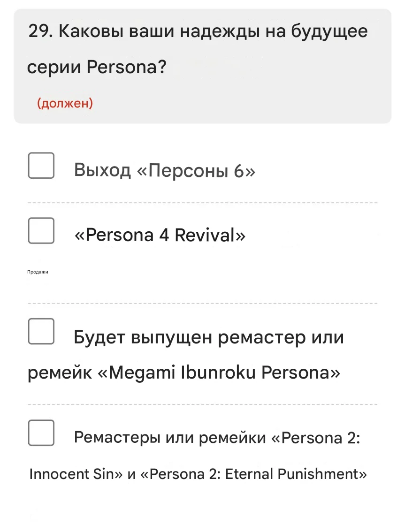This screenshot has width=405, height=532.
Task: Select the Persona 2 remasters checkbox
Action: [41, 433]
